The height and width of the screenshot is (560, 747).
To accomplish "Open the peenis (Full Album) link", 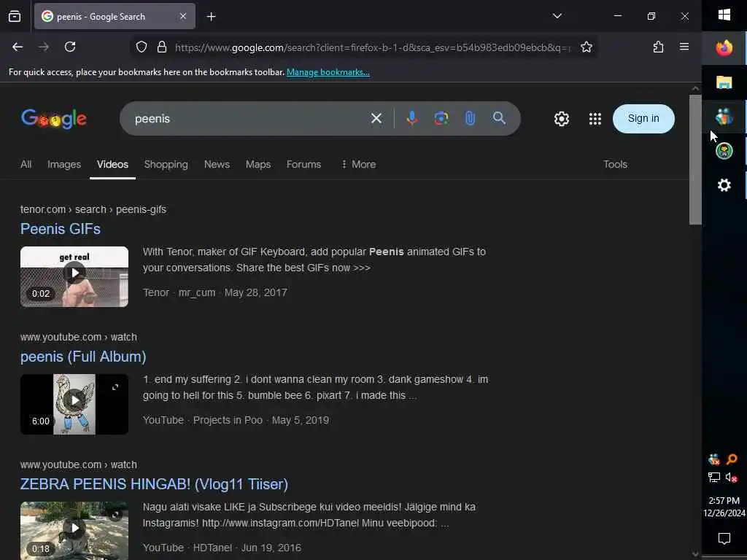I will click(x=83, y=357).
